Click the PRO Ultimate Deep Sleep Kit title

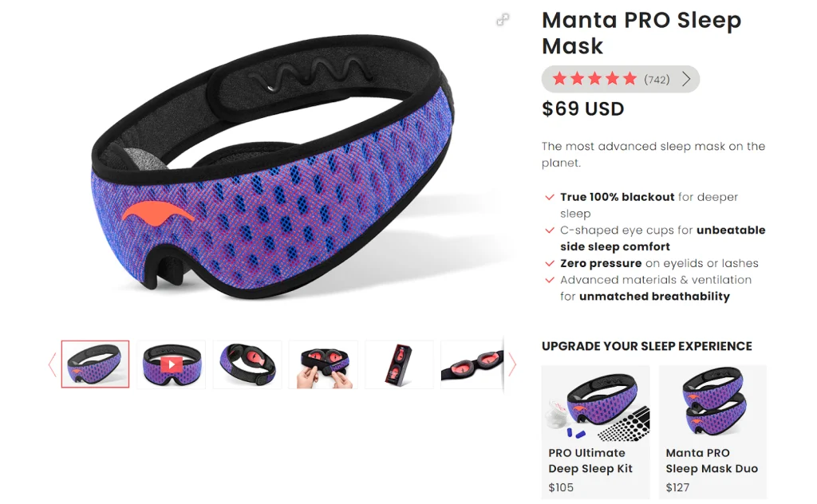pyautogui.click(x=590, y=461)
